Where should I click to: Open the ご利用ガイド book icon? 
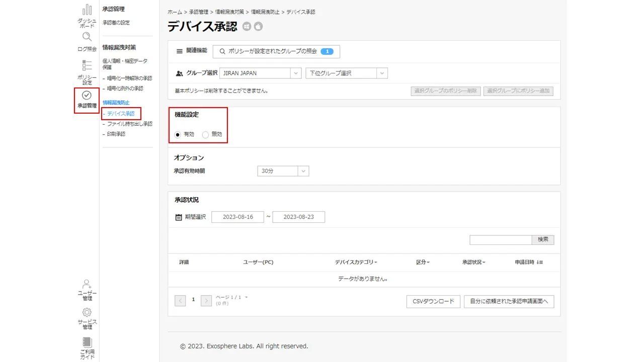tap(87, 341)
